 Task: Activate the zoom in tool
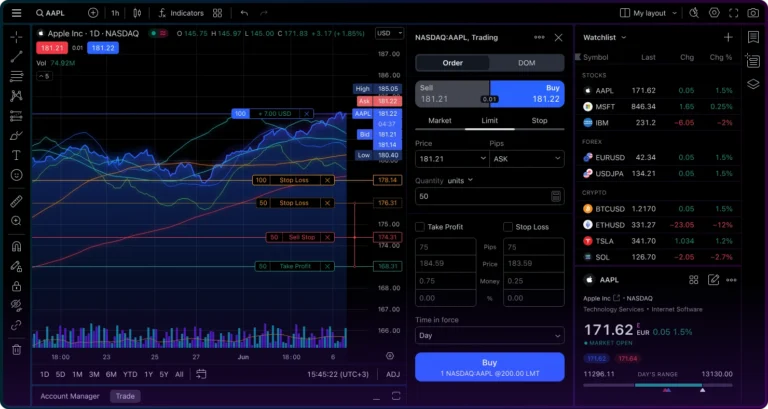click(x=17, y=221)
